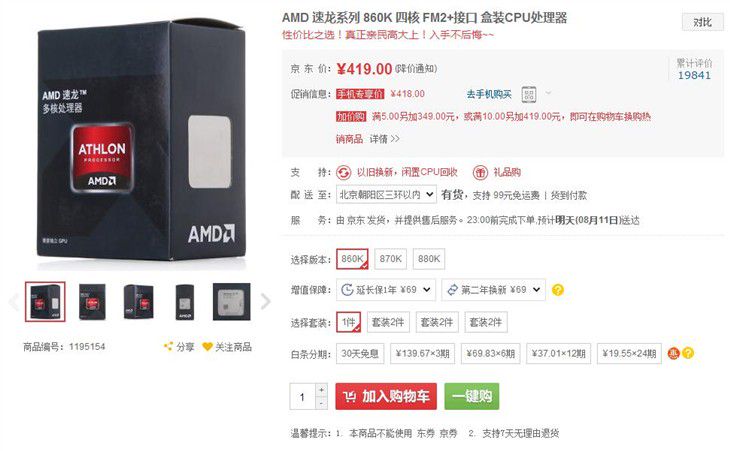Show next thumbnails with right arrow

(265, 301)
